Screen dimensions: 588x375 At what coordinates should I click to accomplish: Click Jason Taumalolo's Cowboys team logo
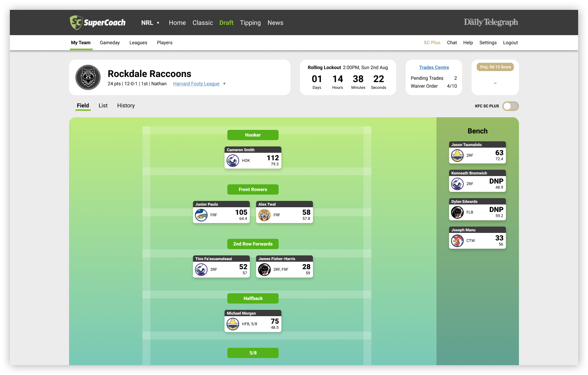click(x=457, y=156)
